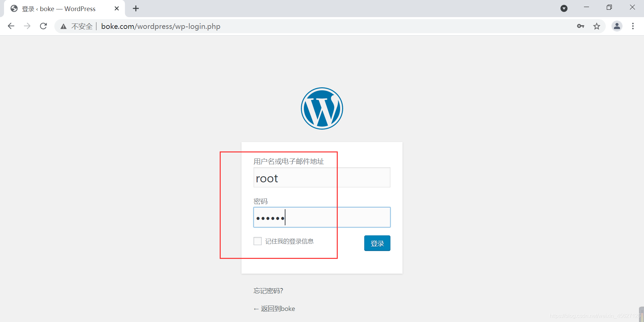Restore down the browser window
Image resolution: width=644 pixels, height=322 pixels.
coord(609,7)
